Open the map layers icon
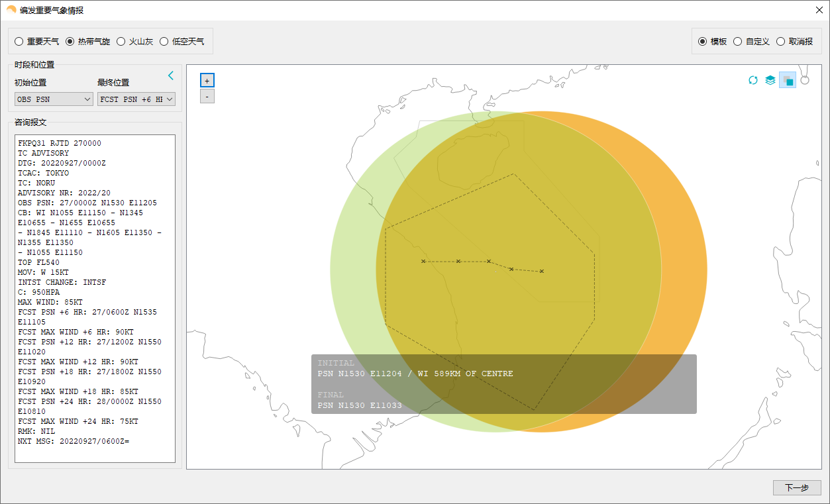Screen dimensions: 830x504 [770, 80]
